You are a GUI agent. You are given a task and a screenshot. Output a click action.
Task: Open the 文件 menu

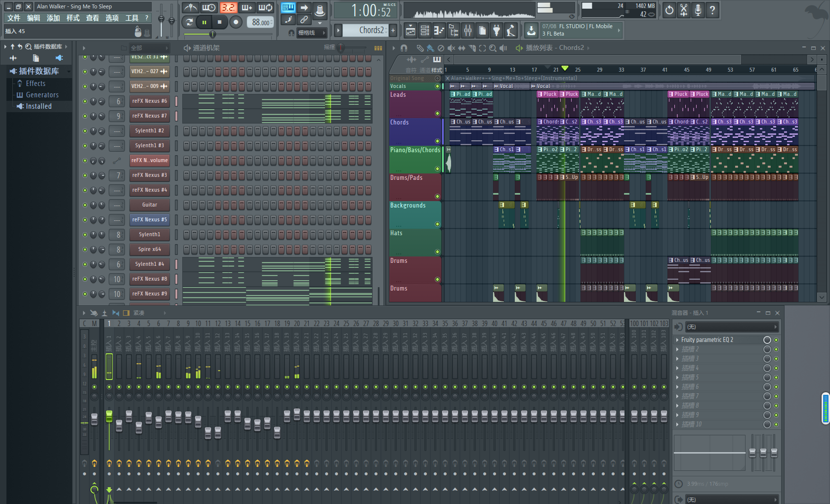(14, 18)
